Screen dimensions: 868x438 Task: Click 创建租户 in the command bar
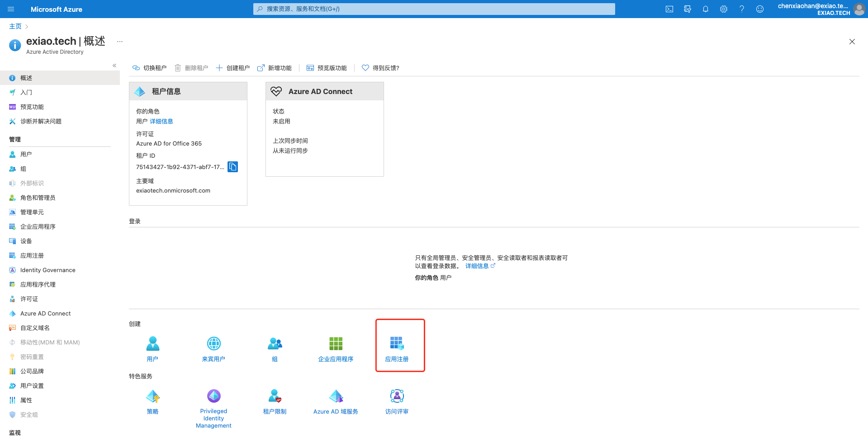(x=233, y=68)
